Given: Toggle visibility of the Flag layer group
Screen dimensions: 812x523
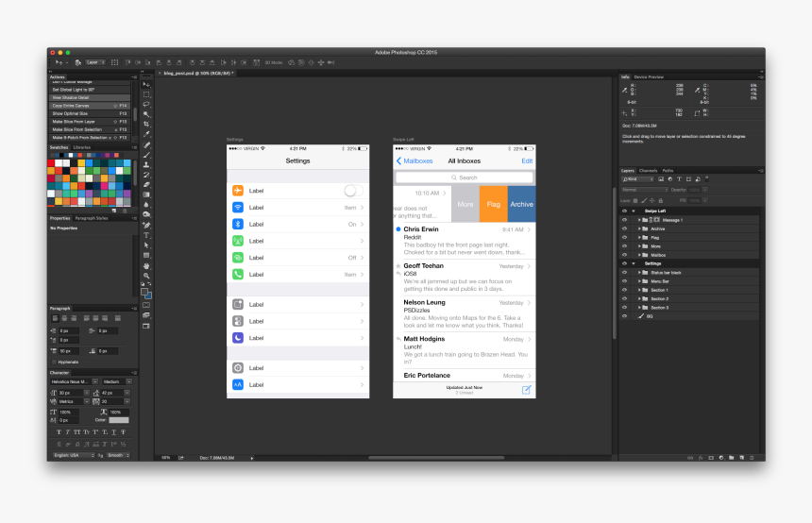Looking at the screenshot, I should tap(624, 238).
